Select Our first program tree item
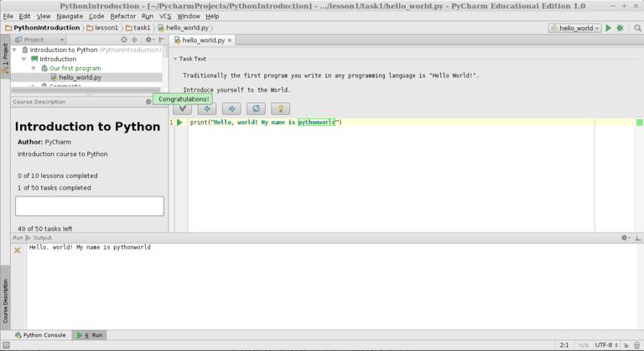644x351 pixels. point(75,68)
